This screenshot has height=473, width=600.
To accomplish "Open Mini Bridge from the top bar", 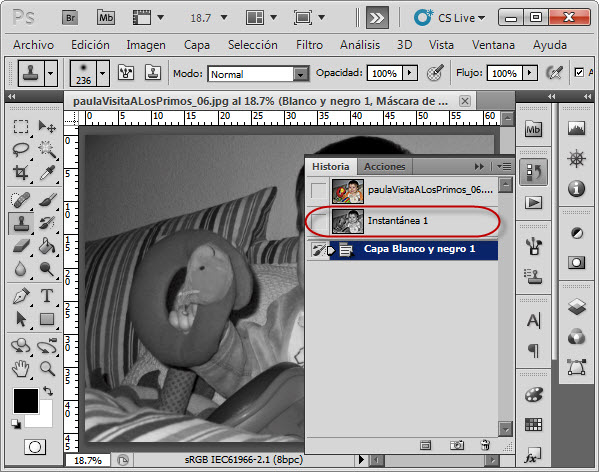I will click(x=106, y=18).
